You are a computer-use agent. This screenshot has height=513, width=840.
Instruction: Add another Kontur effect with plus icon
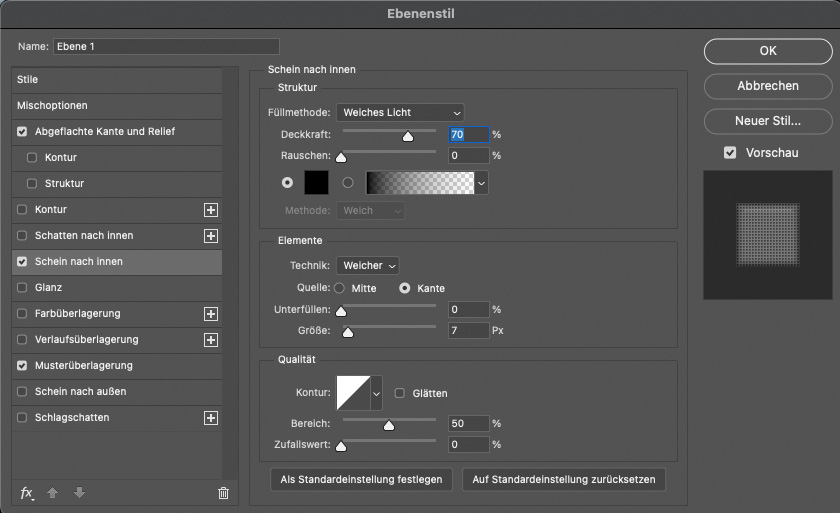pos(211,210)
